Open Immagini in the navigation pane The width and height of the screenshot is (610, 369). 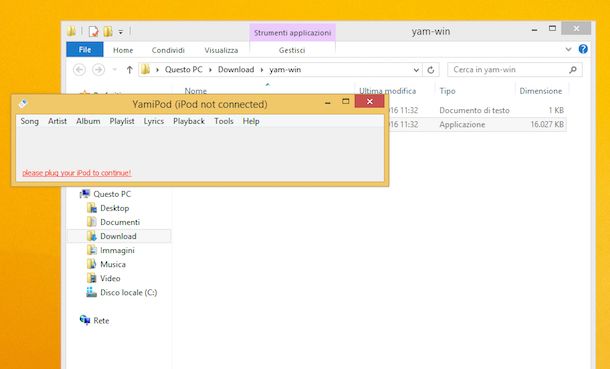tap(117, 250)
